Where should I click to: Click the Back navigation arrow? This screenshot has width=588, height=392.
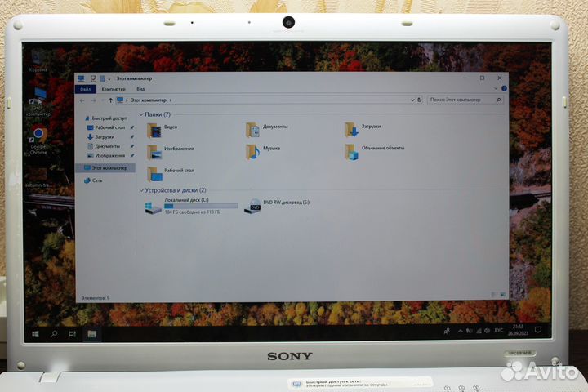82,100
